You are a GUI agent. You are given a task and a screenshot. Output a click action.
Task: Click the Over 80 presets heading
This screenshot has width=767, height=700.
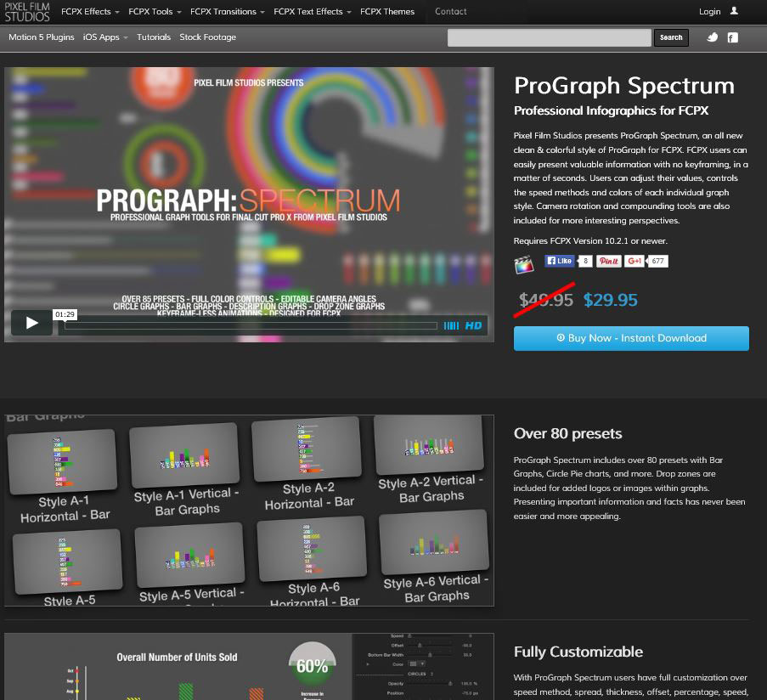[x=567, y=434]
